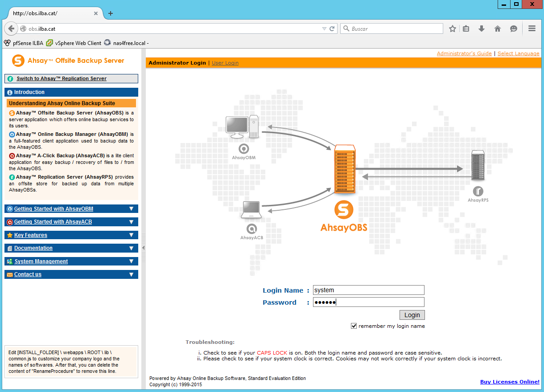Click the AhsayRPS grey server image

(478, 166)
